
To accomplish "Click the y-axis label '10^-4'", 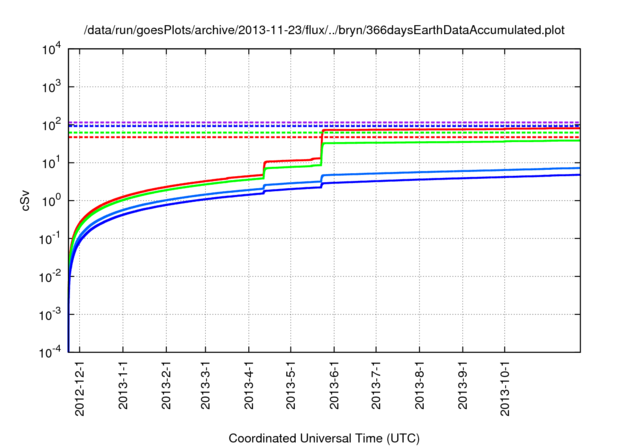I will pos(51,352).
